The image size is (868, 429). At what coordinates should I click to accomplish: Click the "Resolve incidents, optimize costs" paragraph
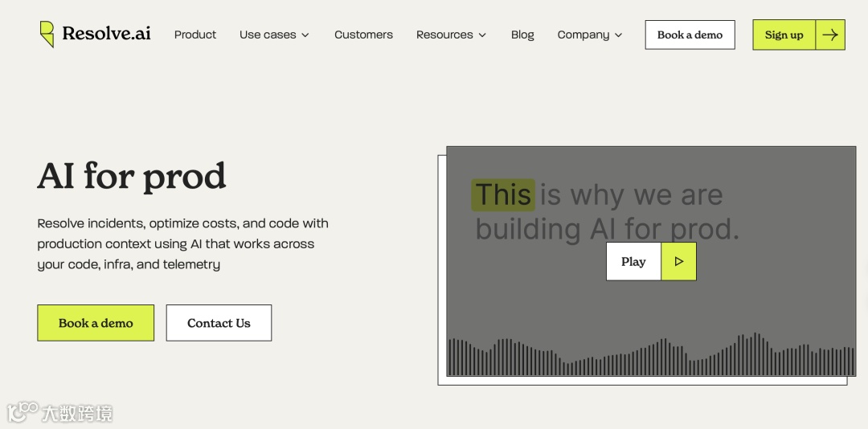tap(182, 244)
